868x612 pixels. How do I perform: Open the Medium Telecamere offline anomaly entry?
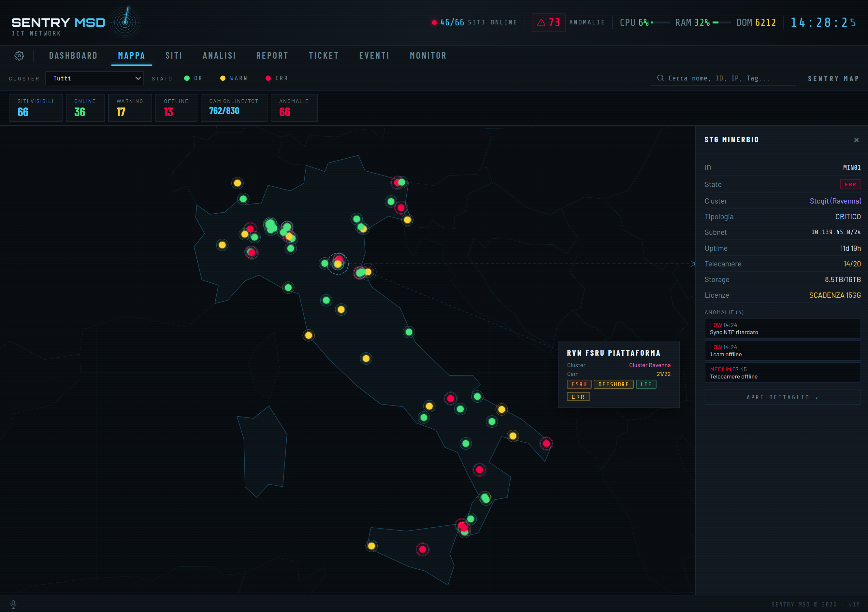tap(783, 373)
